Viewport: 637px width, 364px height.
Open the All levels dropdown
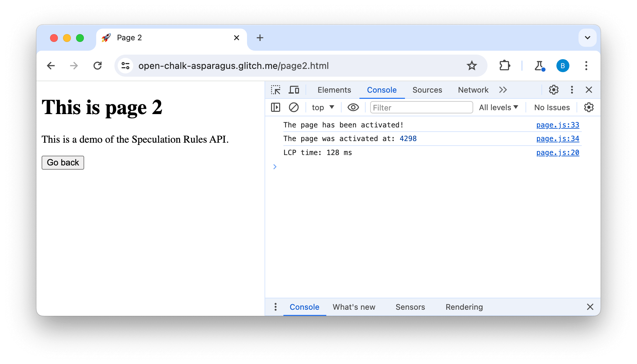(499, 108)
